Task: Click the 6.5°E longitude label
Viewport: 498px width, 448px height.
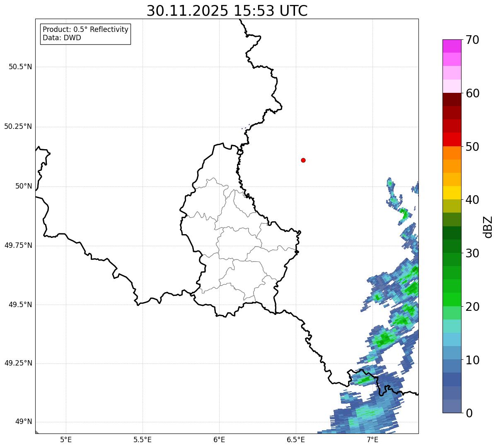Action: pyautogui.click(x=296, y=439)
